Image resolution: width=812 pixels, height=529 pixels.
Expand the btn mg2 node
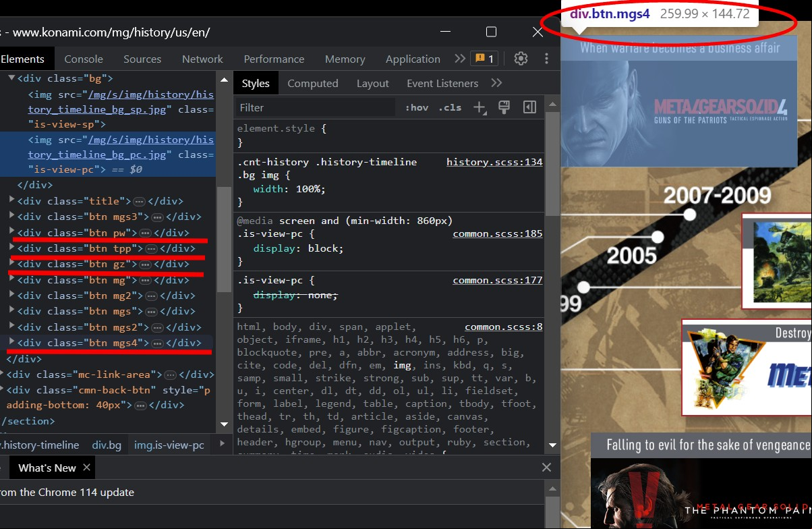pos(11,295)
